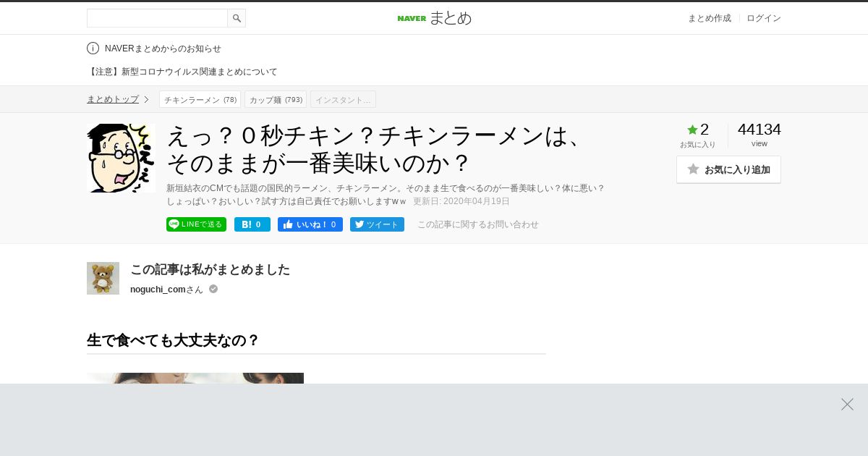Open the 新型コロナウイルス関連まとめ notice
868x456 pixels.
coord(182,72)
